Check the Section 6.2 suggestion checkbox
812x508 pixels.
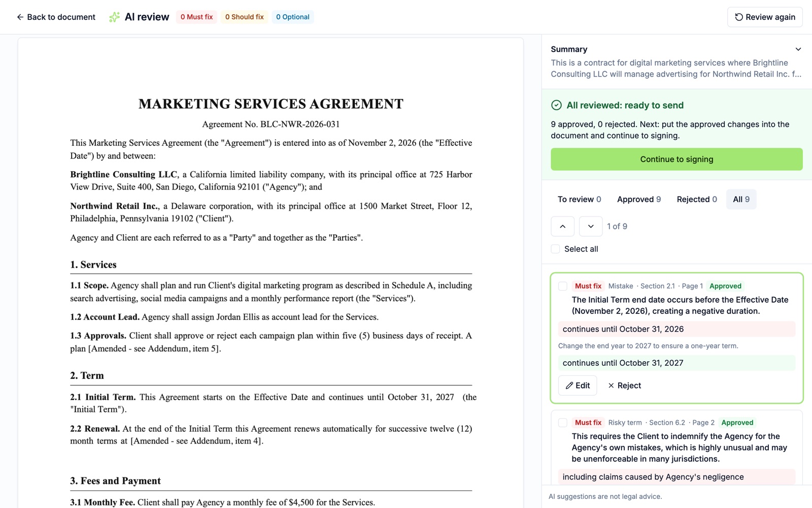click(x=563, y=423)
